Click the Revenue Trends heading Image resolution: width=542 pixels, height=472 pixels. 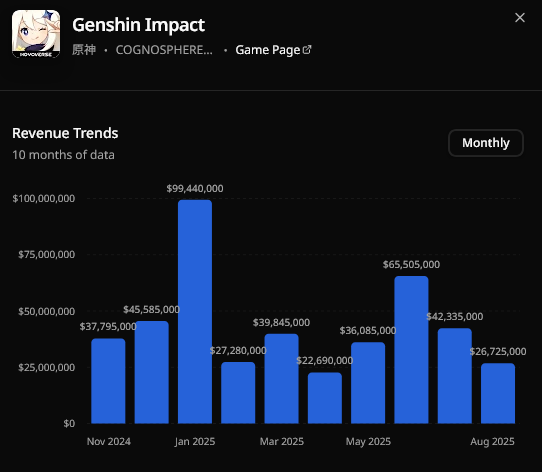[x=65, y=133]
